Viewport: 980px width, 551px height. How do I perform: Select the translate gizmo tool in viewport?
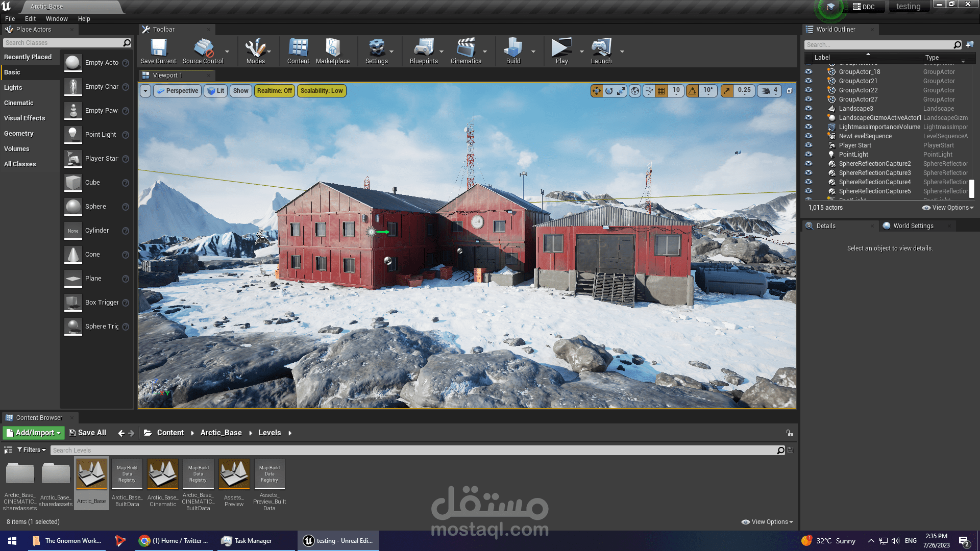596,91
